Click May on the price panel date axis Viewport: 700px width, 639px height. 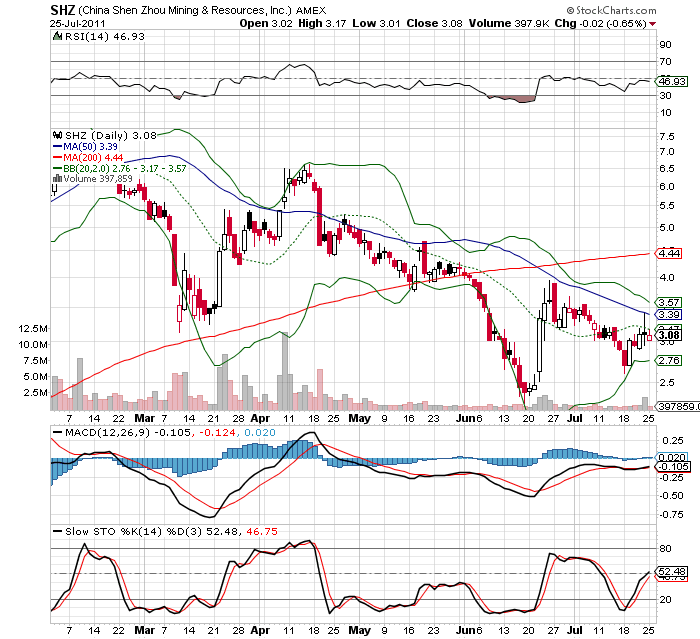[359, 418]
